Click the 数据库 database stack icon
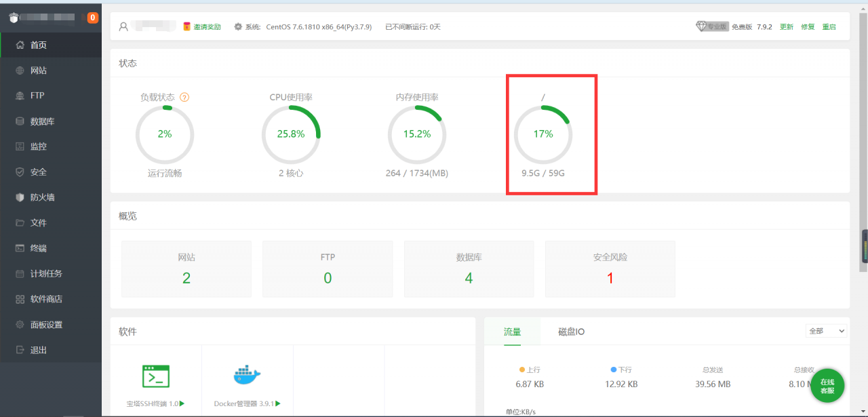 20,121
